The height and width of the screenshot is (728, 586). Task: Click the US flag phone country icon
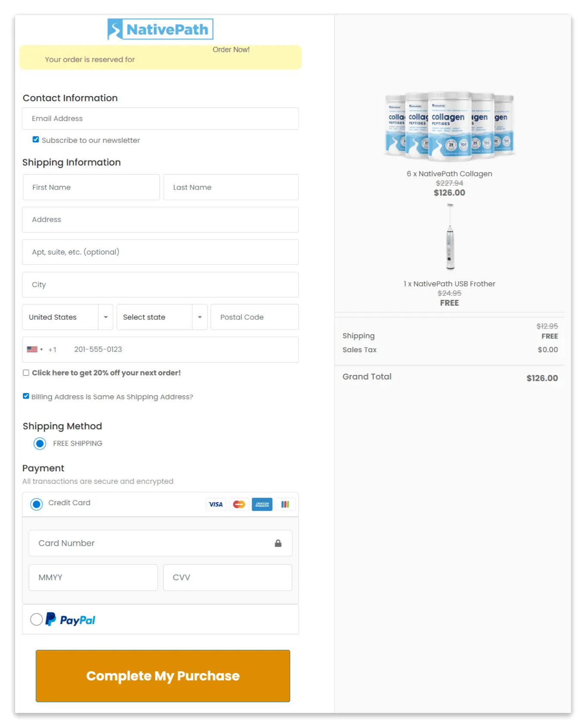click(32, 349)
